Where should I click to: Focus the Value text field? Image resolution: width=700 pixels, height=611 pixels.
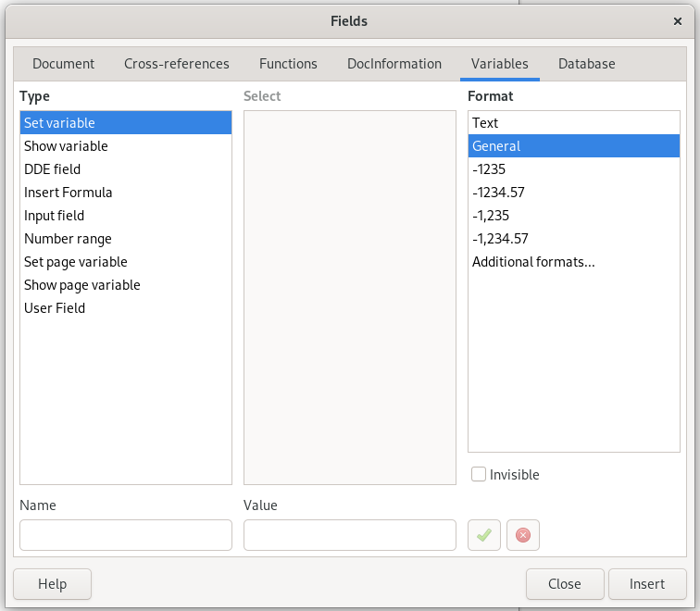pos(349,535)
